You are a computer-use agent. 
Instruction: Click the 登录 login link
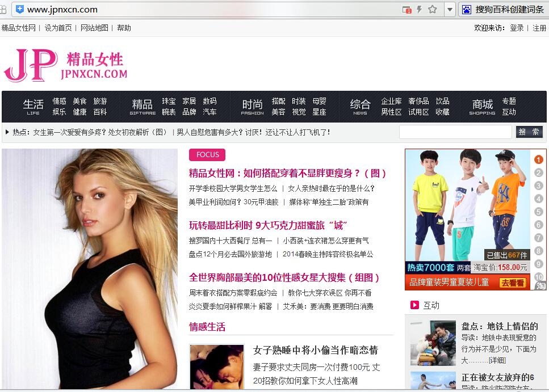pyautogui.click(x=517, y=28)
